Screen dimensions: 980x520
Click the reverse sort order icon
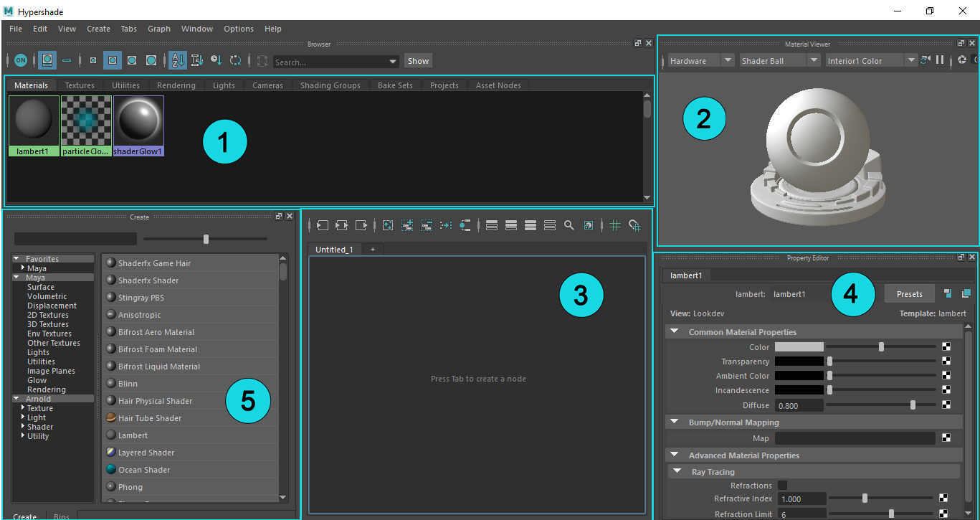pyautogui.click(x=235, y=61)
